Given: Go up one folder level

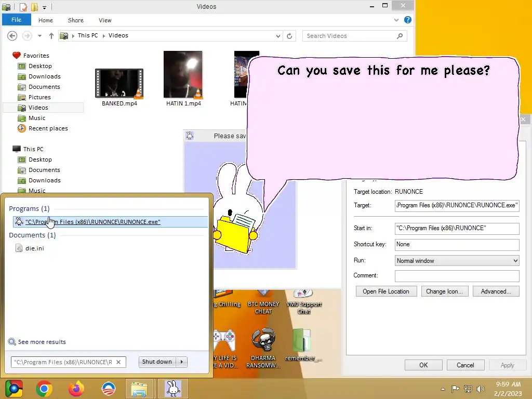Looking at the screenshot, I should [51, 36].
